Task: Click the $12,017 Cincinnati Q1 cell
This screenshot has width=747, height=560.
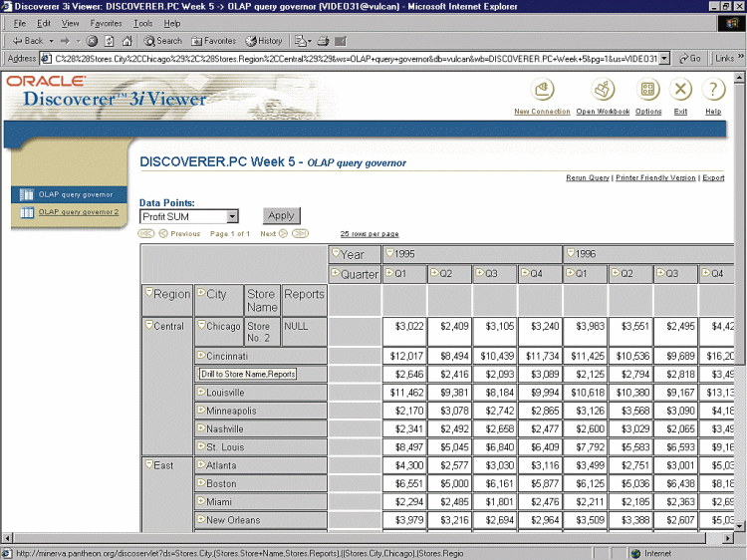Action: (404, 356)
